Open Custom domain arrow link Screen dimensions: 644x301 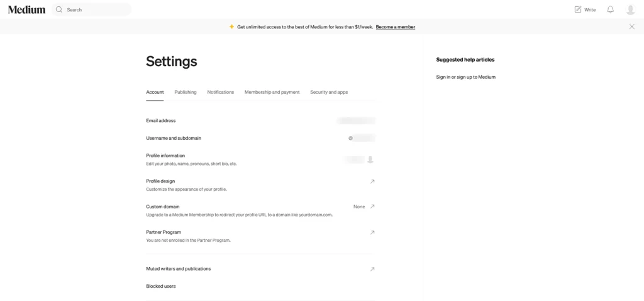(372, 207)
